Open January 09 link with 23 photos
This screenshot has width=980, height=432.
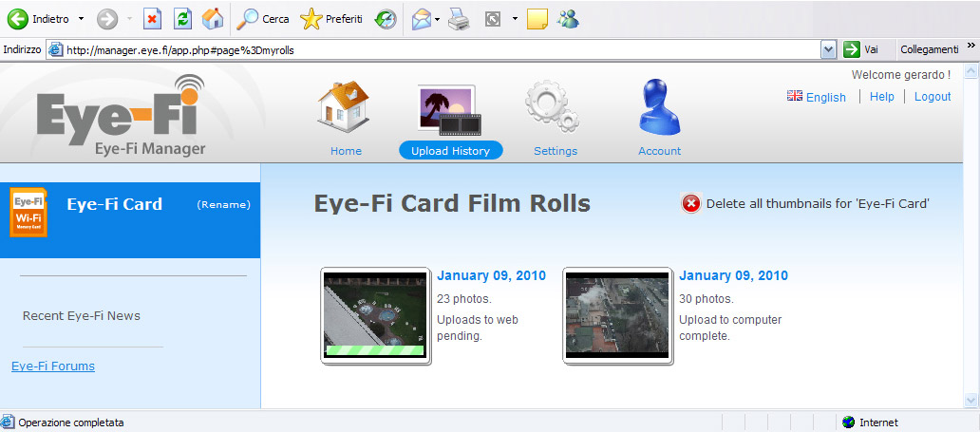point(491,275)
